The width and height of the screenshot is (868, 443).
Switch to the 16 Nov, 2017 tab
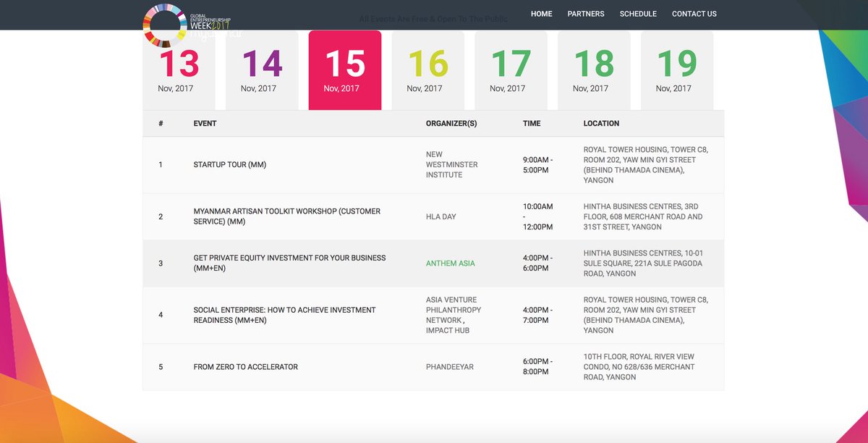tap(428, 70)
